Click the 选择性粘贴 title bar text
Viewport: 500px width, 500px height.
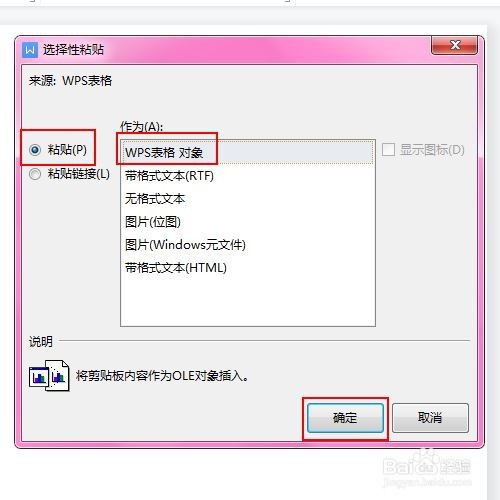click(x=73, y=50)
